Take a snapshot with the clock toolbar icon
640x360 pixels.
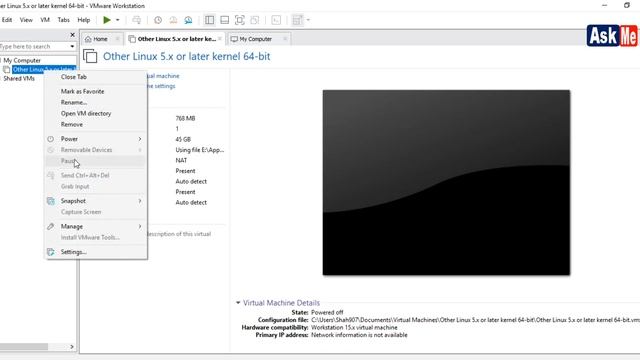158,20
